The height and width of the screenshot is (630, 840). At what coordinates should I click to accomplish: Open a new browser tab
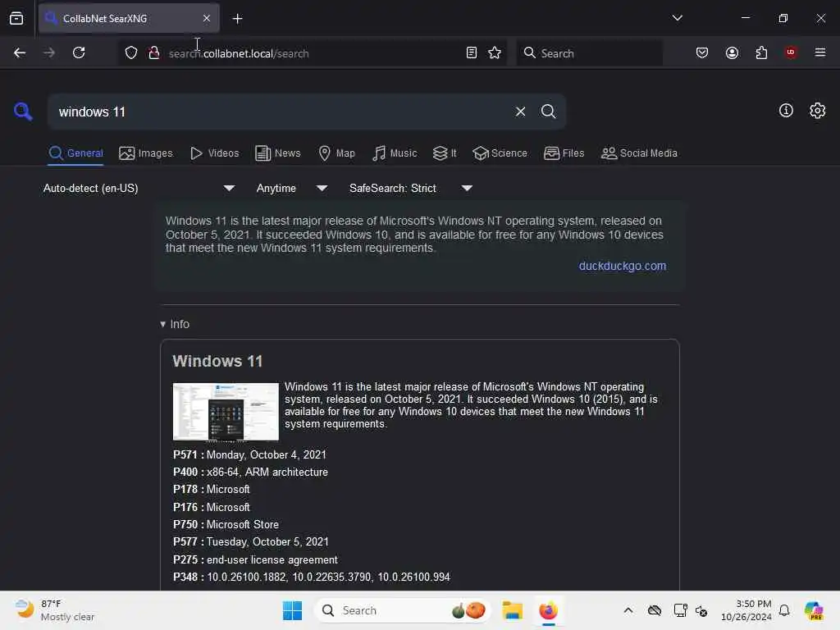pos(237,19)
